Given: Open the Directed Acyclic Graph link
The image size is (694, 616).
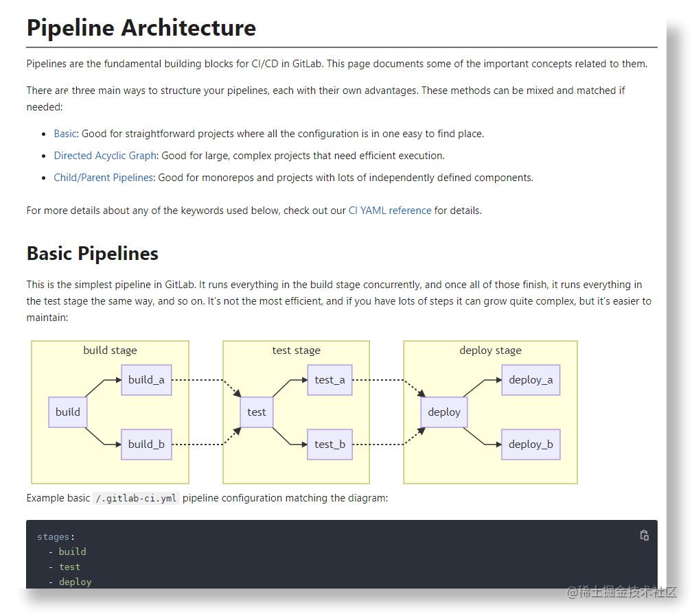Looking at the screenshot, I should coord(105,156).
